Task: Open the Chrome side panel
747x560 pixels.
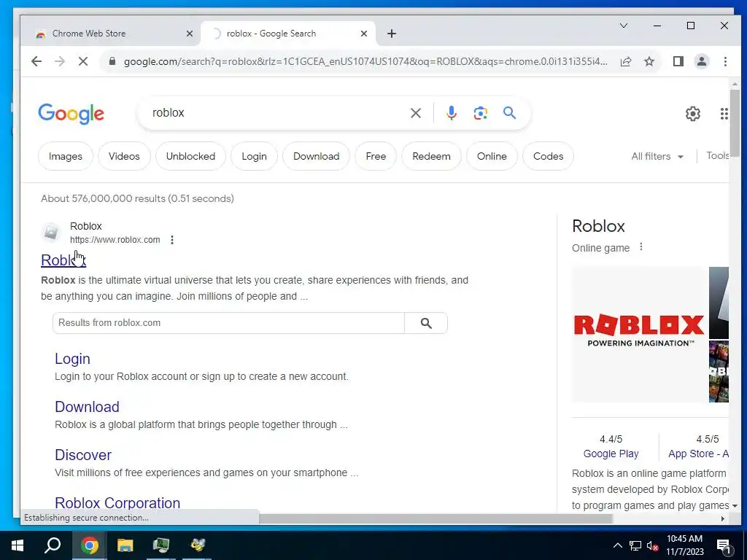Action: tap(678, 61)
